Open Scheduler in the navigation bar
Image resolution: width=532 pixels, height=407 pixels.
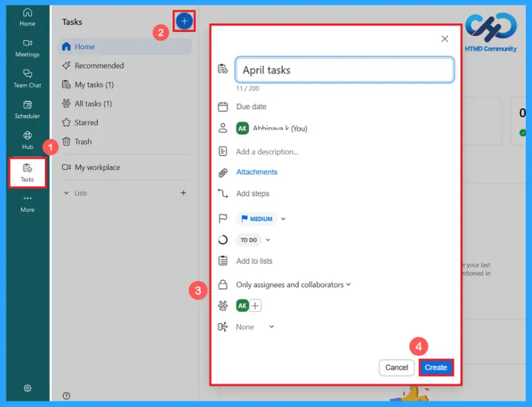coord(27,110)
